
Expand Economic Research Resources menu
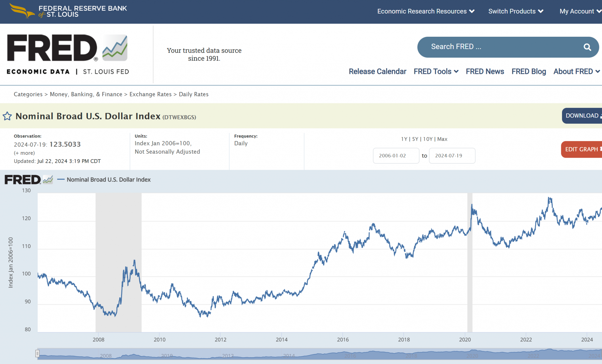426,11
